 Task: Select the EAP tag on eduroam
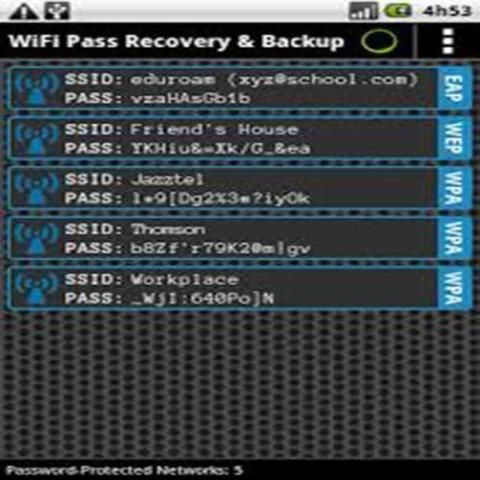tap(454, 88)
